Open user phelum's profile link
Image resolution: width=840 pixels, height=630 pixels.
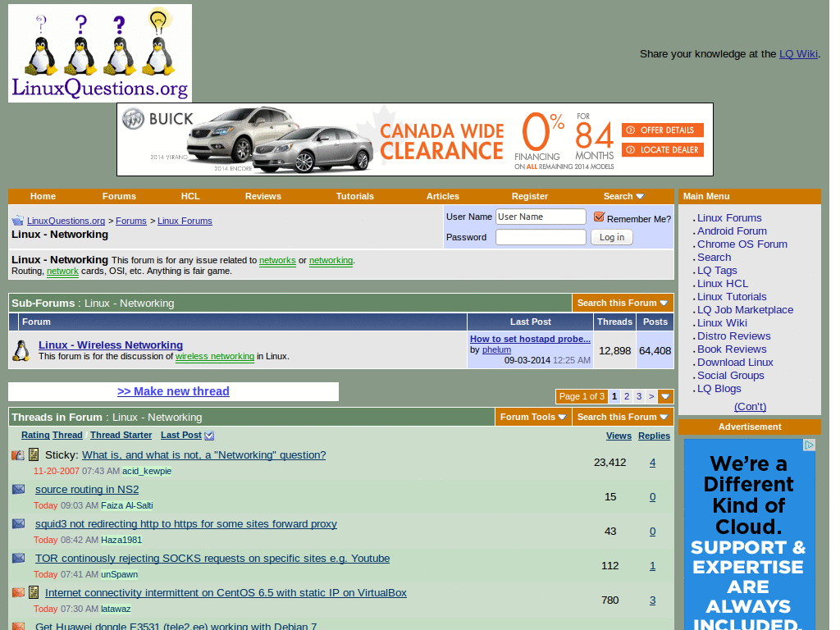click(x=496, y=349)
